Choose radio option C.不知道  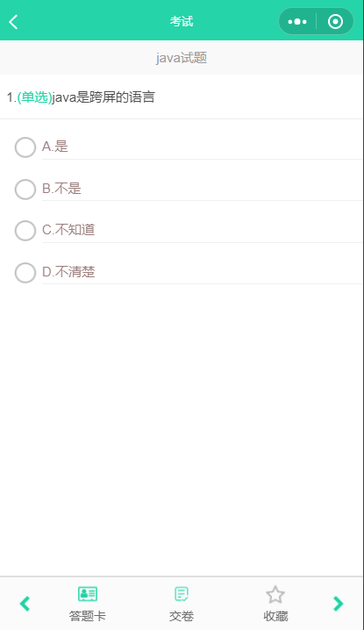(x=25, y=231)
